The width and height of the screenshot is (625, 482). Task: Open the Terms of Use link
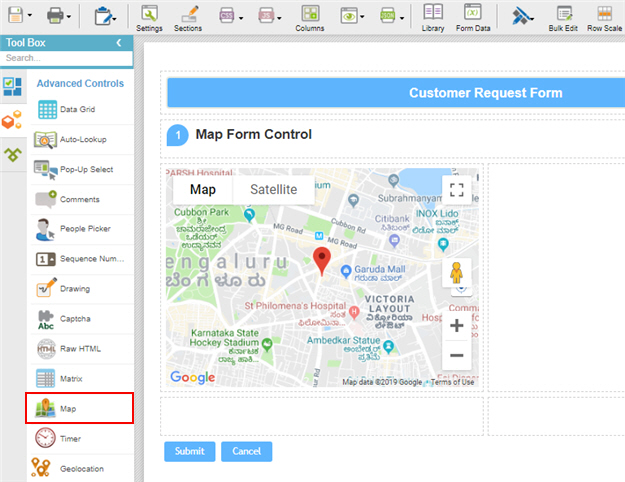(x=452, y=382)
